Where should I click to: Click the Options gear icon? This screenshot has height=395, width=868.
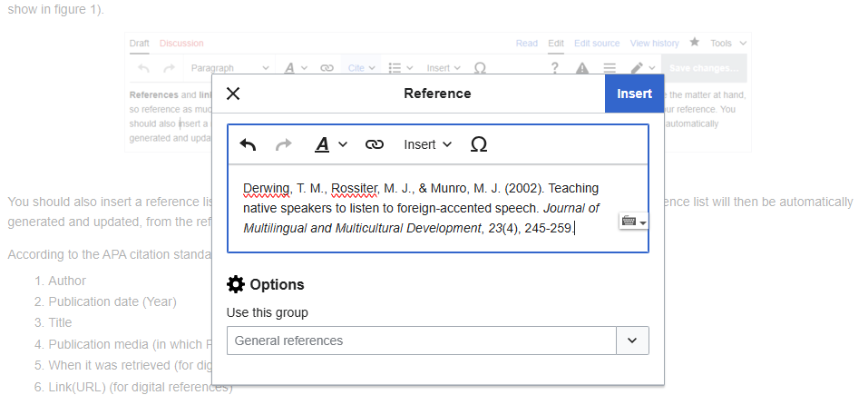click(236, 284)
